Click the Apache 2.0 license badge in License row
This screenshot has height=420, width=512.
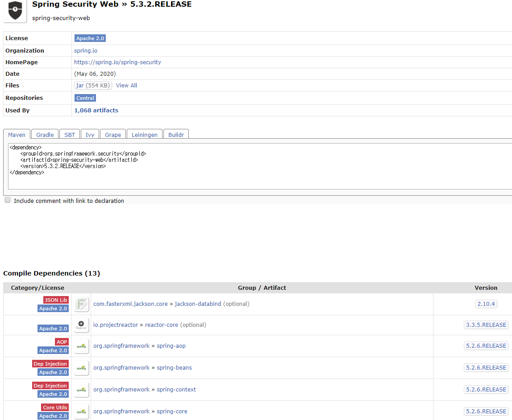[90, 38]
